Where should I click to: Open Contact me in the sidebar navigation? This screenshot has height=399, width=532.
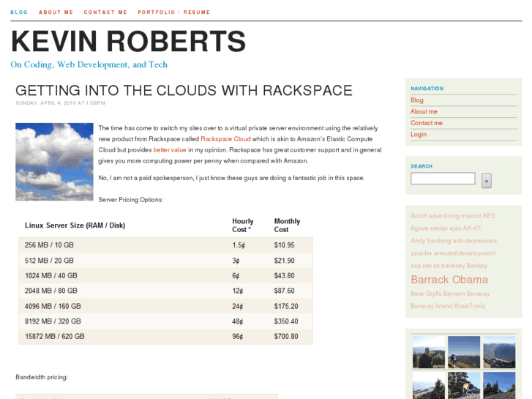tap(427, 123)
